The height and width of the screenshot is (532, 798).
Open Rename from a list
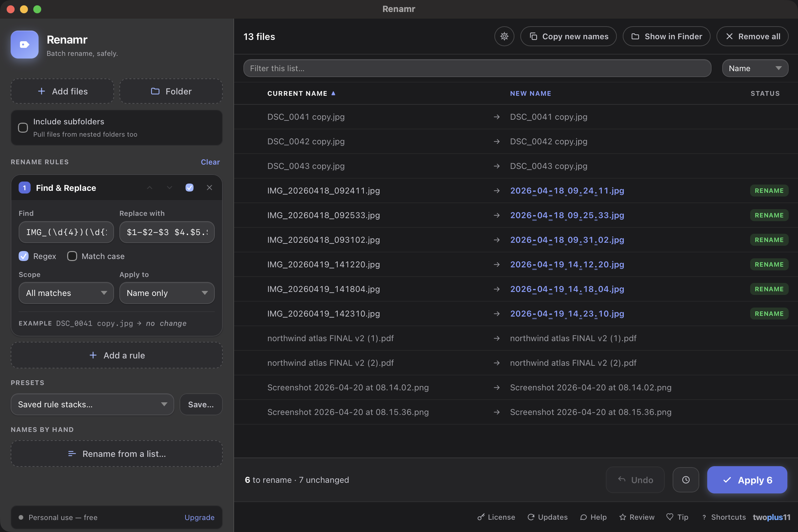[117, 454]
